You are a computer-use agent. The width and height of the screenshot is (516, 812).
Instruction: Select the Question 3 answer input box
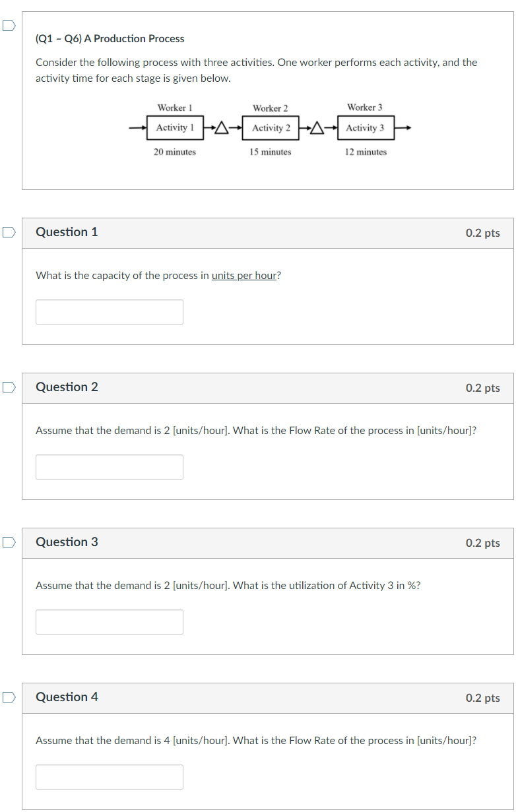coord(109,621)
